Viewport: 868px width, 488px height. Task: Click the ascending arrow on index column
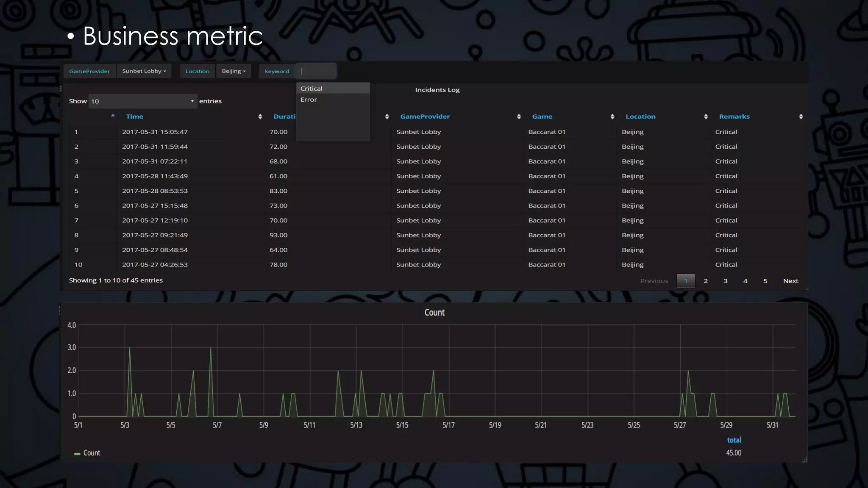113,115
